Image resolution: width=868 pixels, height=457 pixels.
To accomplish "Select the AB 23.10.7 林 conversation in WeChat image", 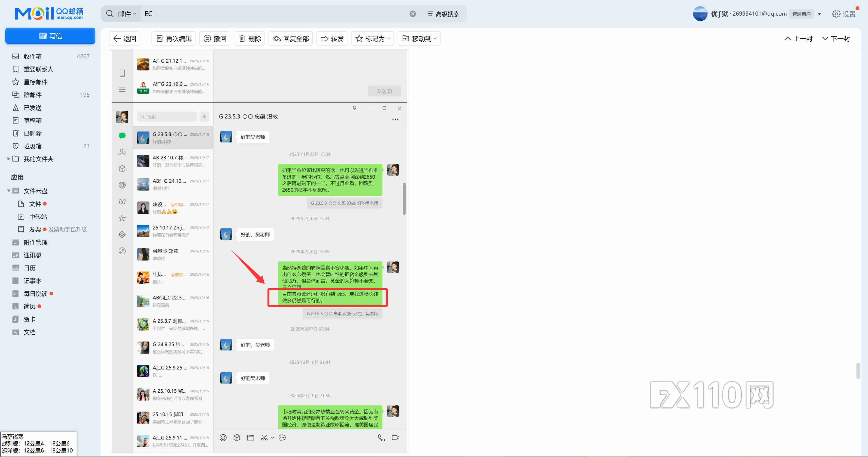I will [173, 161].
